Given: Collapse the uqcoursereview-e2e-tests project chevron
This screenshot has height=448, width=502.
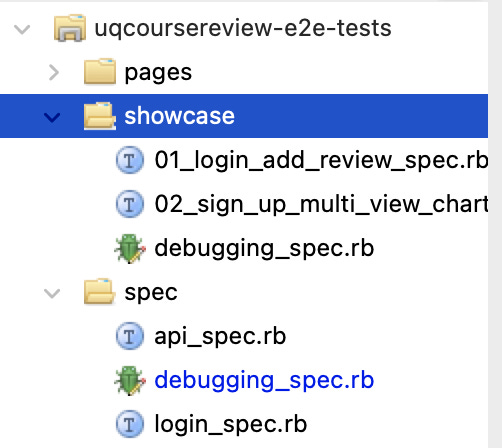Looking at the screenshot, I should point(22,29).
